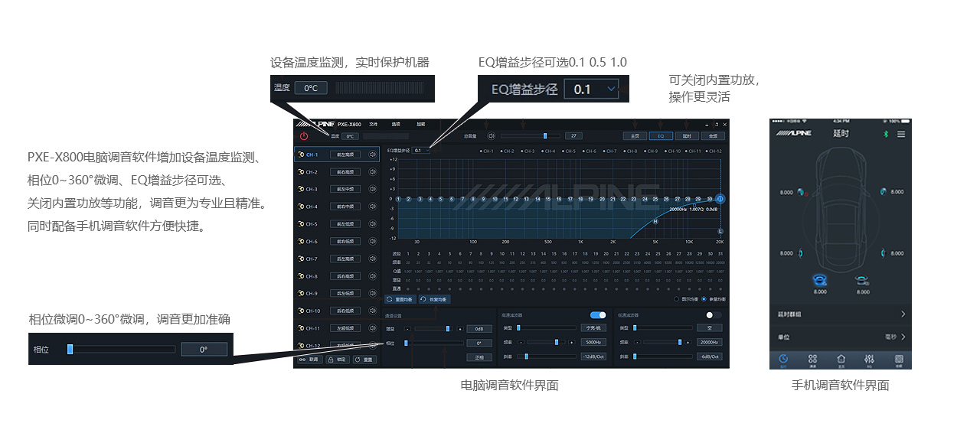Expand the 单位 unit row in phone app
The width and height of the screenshot is (980, 446).
click(840, 337)
